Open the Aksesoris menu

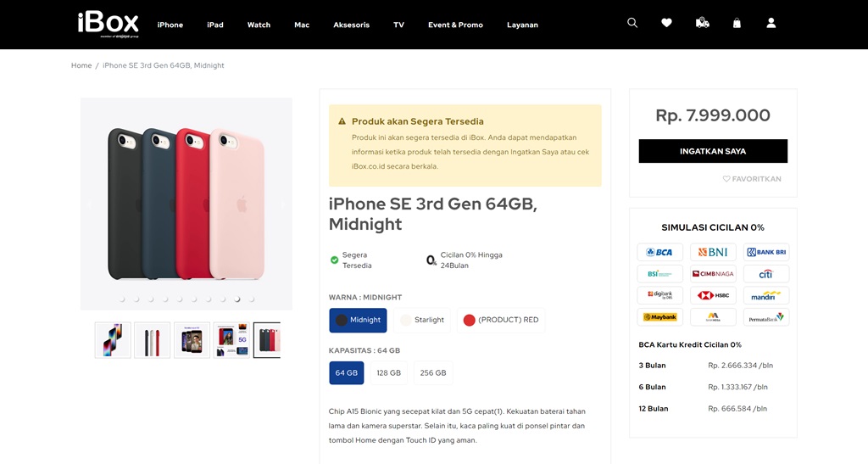351,25
